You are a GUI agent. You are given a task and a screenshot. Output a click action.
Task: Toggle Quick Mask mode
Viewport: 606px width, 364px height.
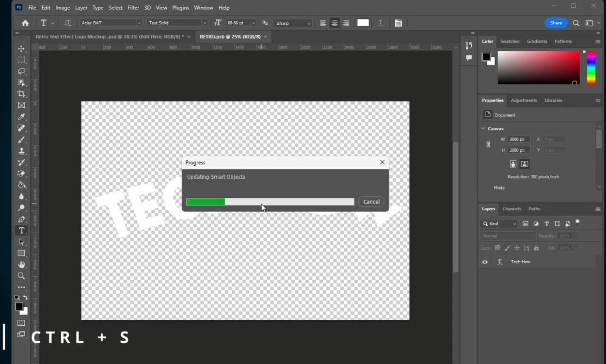pyautogui.click(x=21, y=323)
